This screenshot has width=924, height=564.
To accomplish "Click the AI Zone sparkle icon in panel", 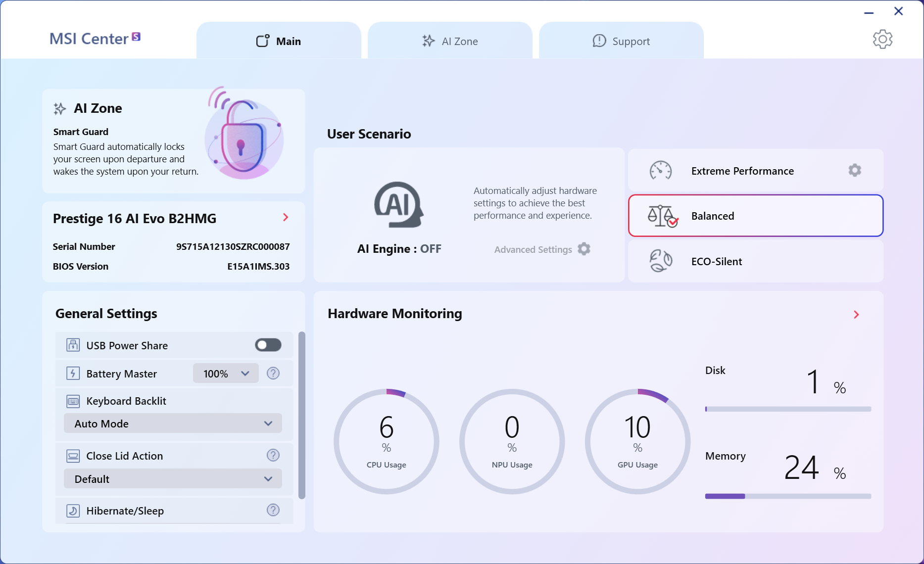I will pyautogui.click(x=60, y=109).
